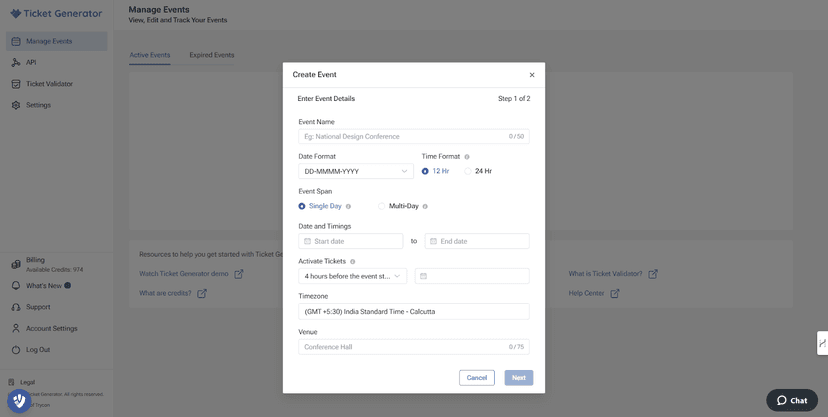Click the Legal document icon

12,382
